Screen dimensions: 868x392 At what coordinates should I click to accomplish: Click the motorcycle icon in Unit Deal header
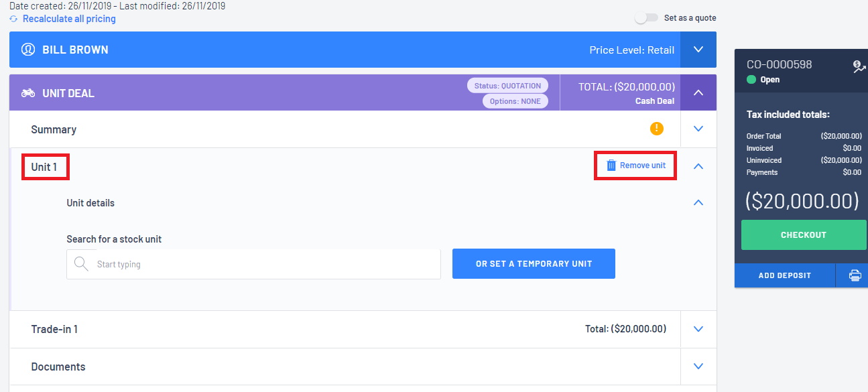[28, 93]
